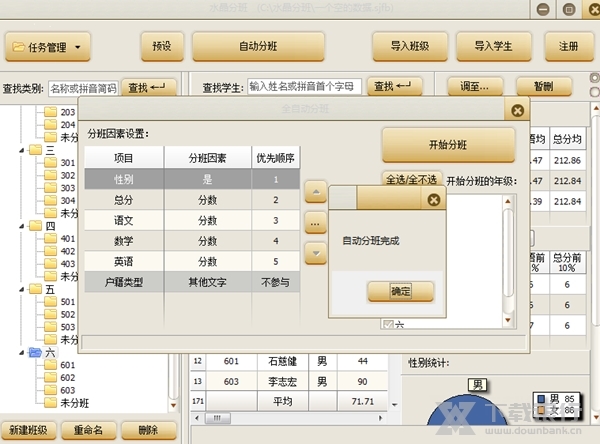
Task: Click the 注册 button
Action: pos(569,47)
